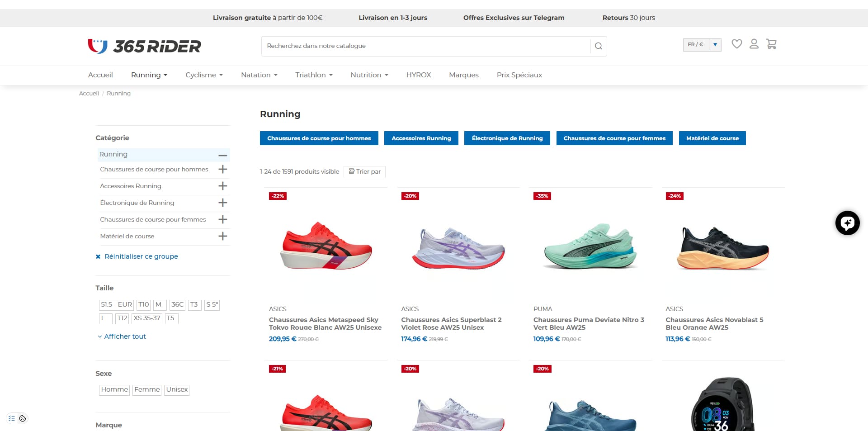The image size is (868, 431).
Task: Open the chat assistant bubble
Action: [847, 223]
